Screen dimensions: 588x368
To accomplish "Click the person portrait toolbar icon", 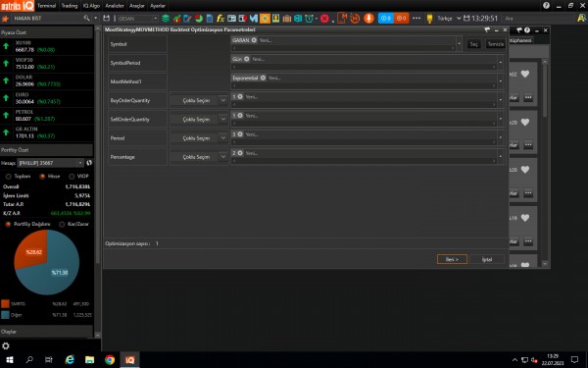I will pyautogui.click(x=276, y=18).
